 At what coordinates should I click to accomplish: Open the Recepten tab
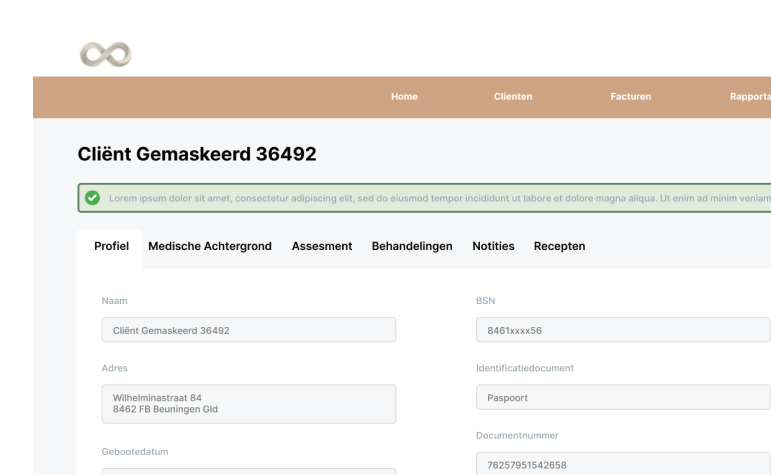pyautogui.click(x=559, y=246)
